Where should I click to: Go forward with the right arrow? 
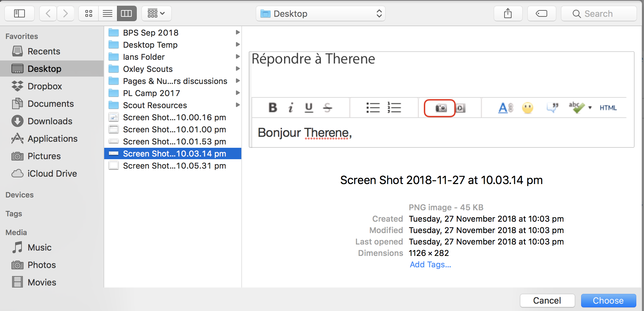(66, 13)
